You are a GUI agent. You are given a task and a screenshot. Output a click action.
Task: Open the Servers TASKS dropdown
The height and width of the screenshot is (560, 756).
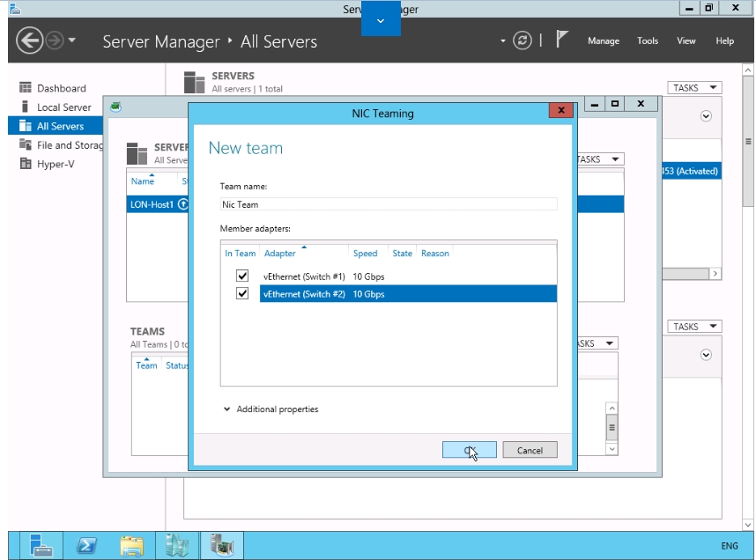pyautogui.click(x=695, y=88)
